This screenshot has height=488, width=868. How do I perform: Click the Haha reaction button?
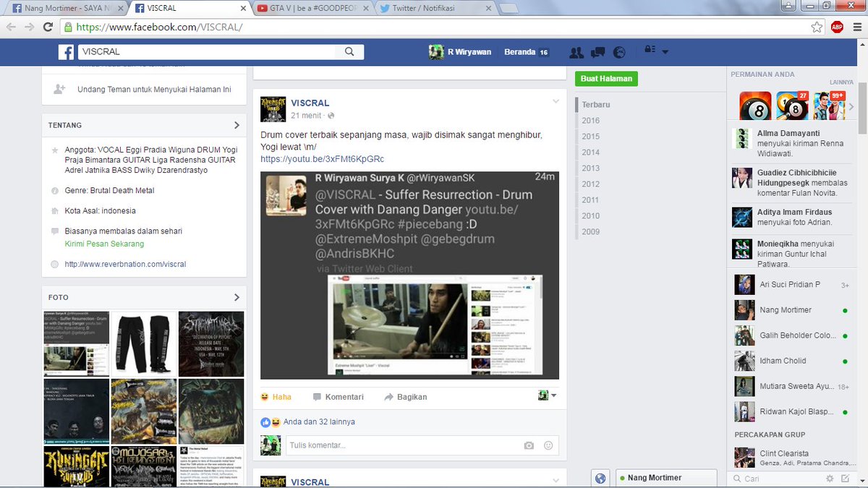click(x=276, y=397)
